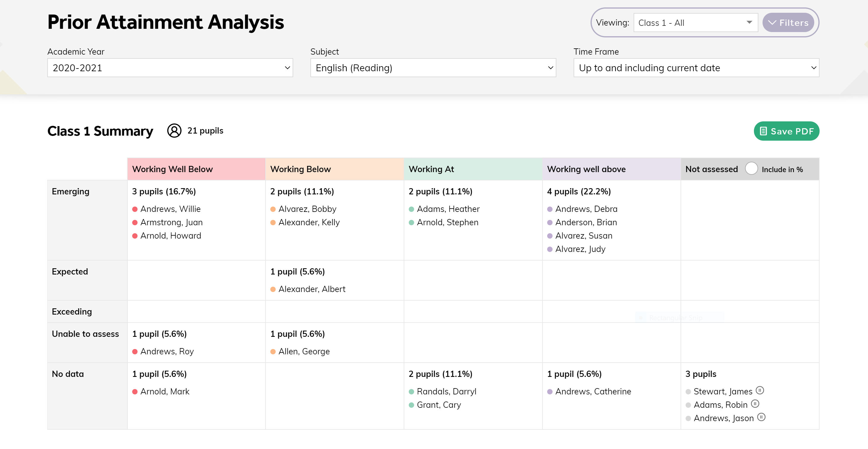Select pupil Andrews, Roy
This screenshot has width=868, height=449.
[x=167, y=351]
